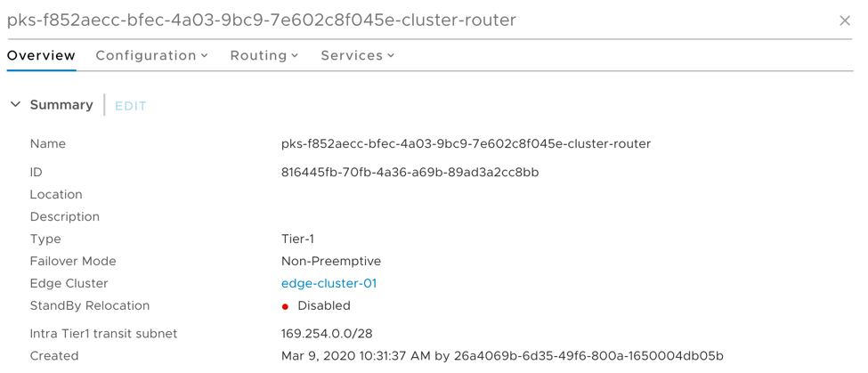Expand the Services dropdown menu
Screen dimensions: 868x373
click(x=357, y=55)
